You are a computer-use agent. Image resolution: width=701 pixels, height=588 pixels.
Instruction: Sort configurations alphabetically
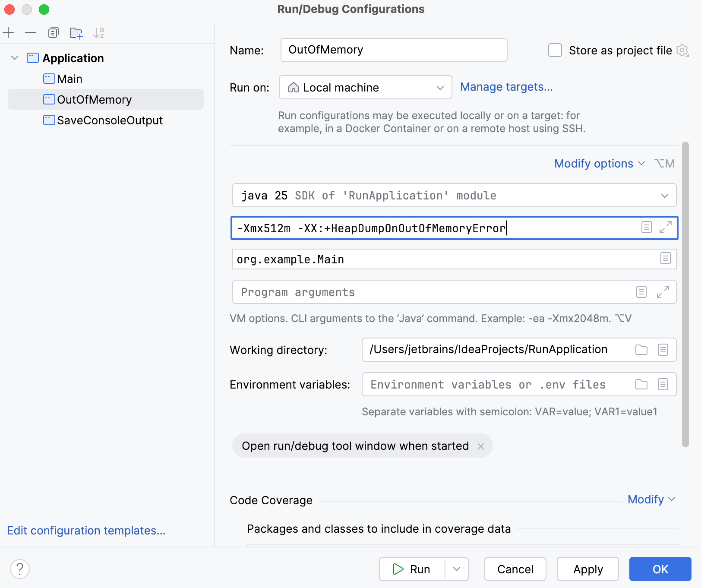click(99, 33)
